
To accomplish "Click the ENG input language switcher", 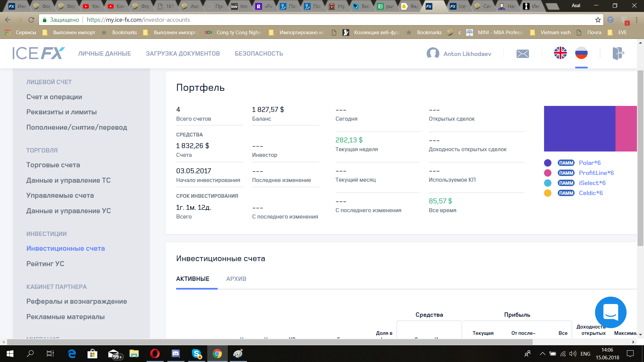I will click(x=585, y=354).
